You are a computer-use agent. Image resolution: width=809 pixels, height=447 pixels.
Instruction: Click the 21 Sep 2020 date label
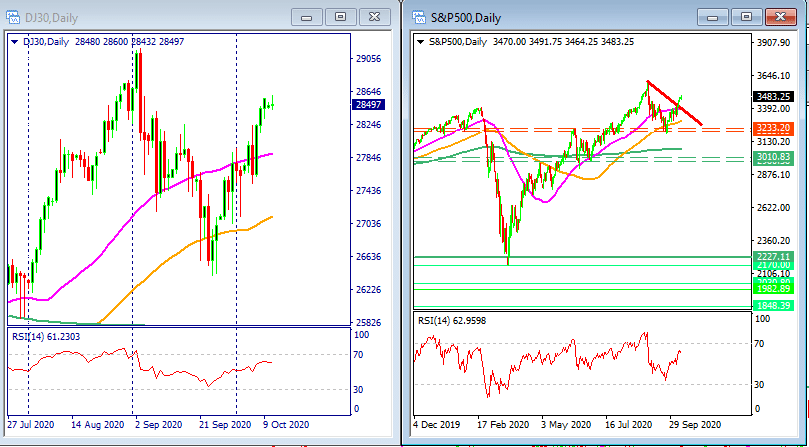pyautogui.click(x=224, y=425)
